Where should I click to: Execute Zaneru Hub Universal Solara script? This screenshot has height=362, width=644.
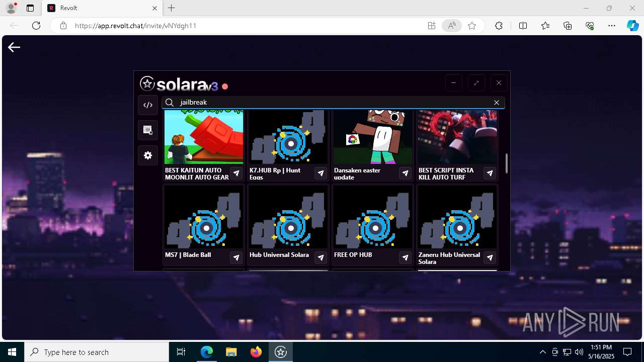(x=490, y=258)
